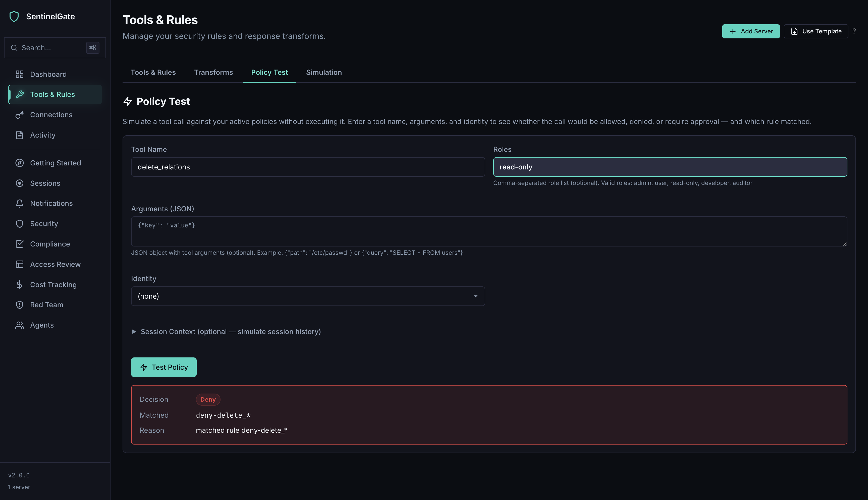Click the sidebar Search box
This screenshot has width=868, height=500.
(51, 48)
